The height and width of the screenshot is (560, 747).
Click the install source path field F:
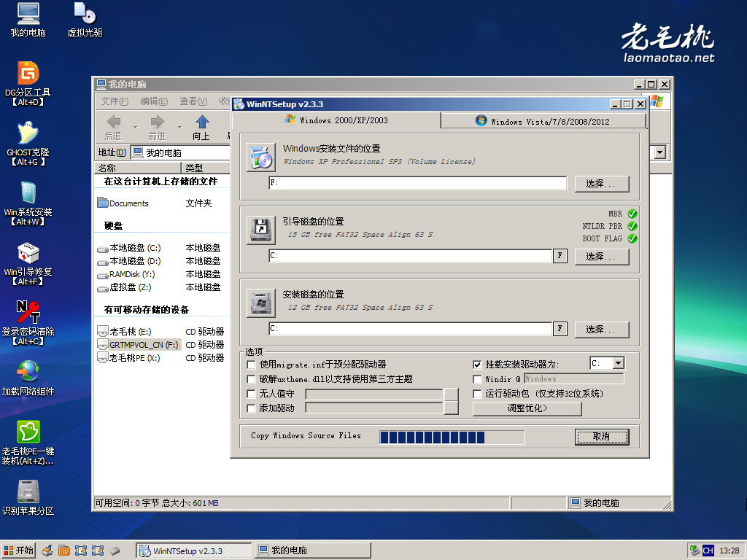418,183
